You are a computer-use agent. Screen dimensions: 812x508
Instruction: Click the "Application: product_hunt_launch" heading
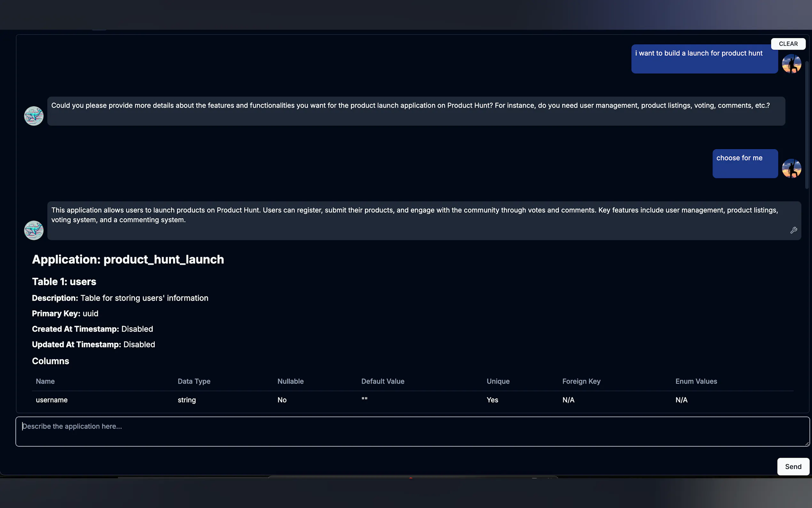(128, 259)
